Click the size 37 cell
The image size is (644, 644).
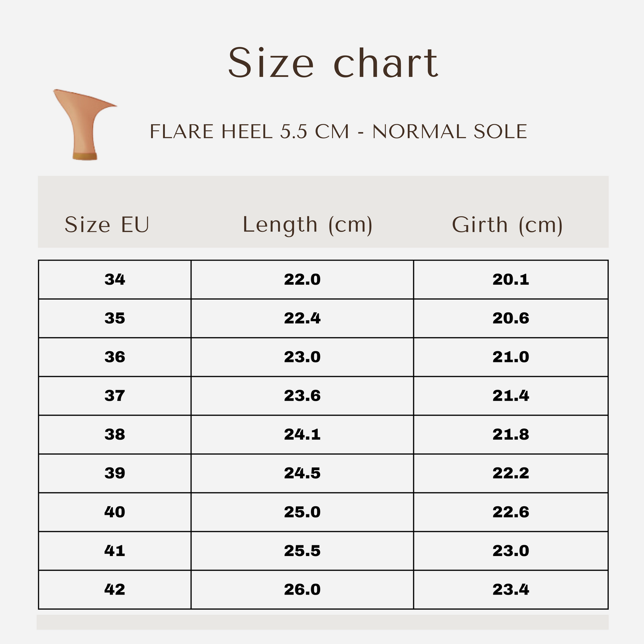[x=115, y=395]
